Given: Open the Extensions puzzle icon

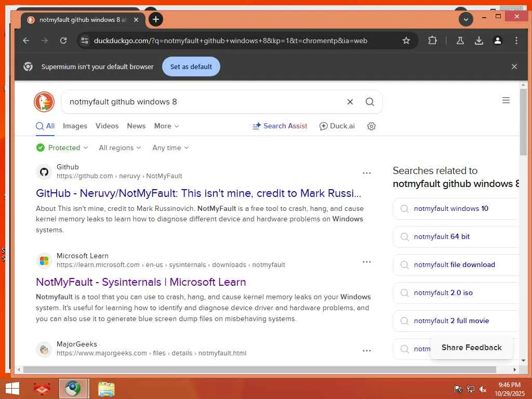Looking at the screenshot, I should coord(432,41).
